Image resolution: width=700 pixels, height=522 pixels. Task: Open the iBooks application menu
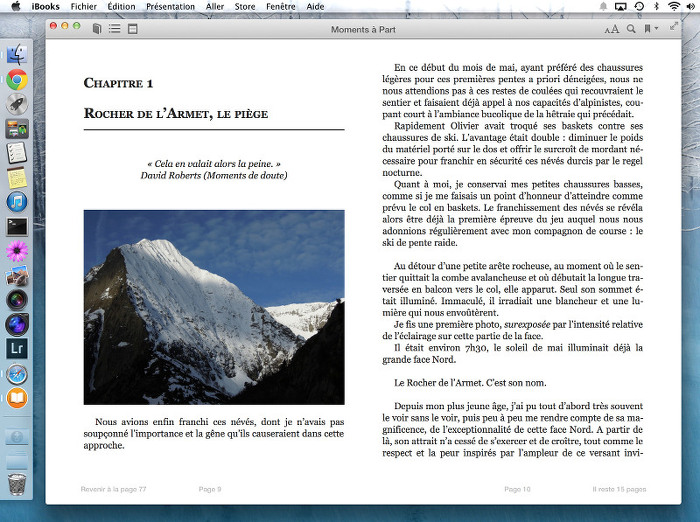[x=46, y=7]
